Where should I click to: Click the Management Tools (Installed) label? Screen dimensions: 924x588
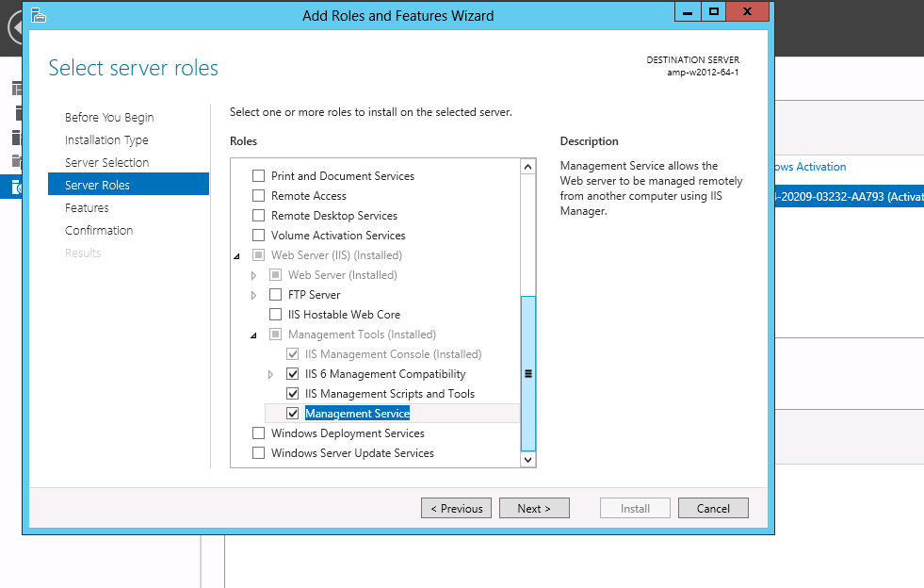click(x=362, y=335)
